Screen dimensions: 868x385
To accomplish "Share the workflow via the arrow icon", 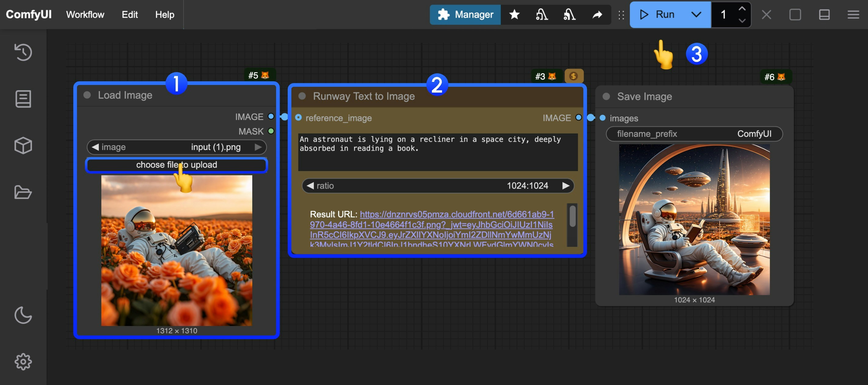I will pyautogui.click(x=597, y=14).
